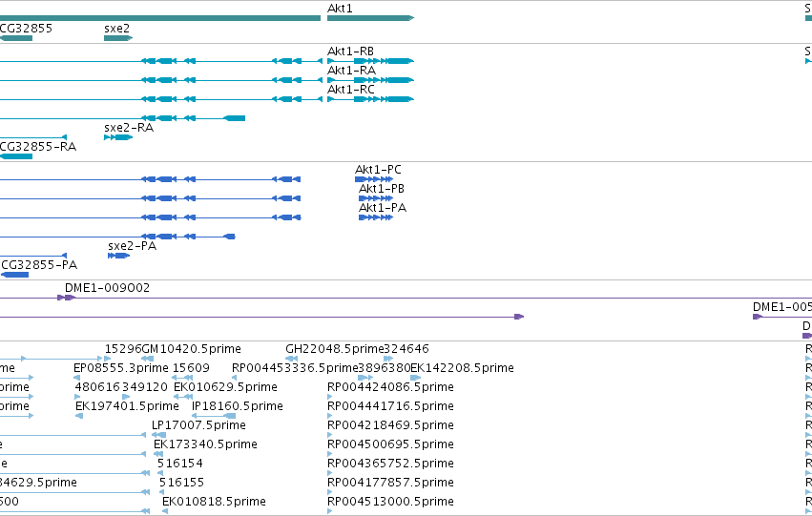This screenshot has width=812, height=516.
Task: Select the 15609 EST label
Action: tap(191, 368)
